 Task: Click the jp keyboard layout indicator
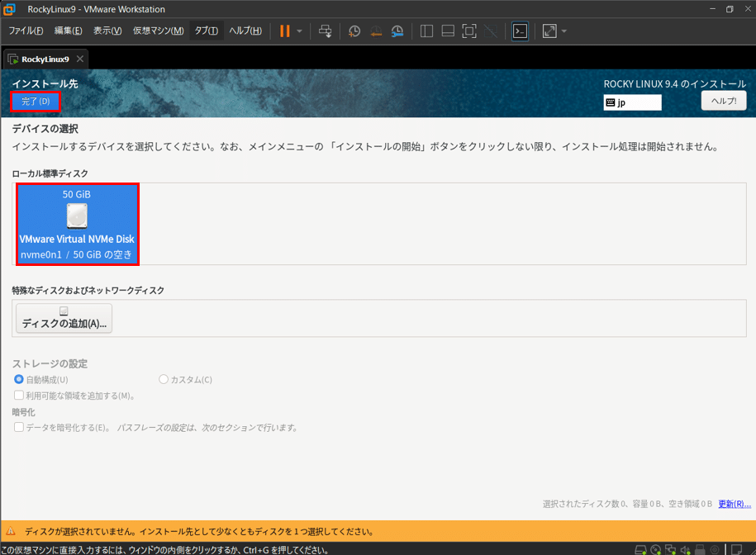click(x=633, y=102)
